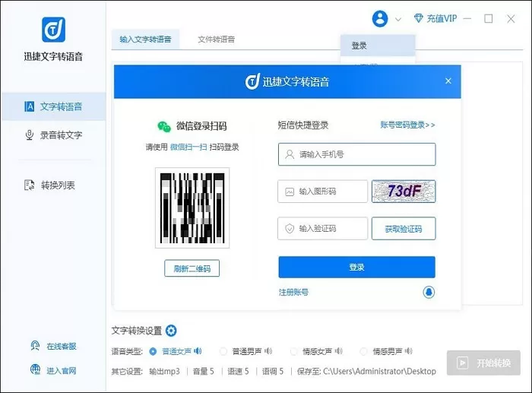
Task: Click the 微信扫一扫 link
Action: [x=188, y=147]
